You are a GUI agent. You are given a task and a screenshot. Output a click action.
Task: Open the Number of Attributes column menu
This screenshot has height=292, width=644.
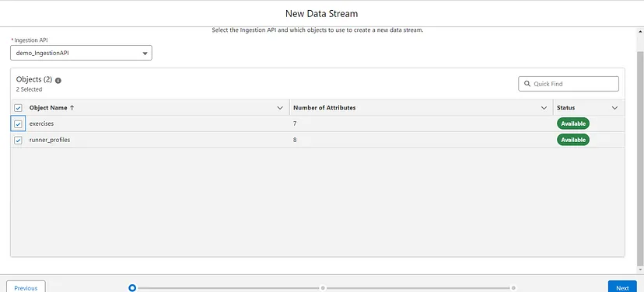[x=544, y=108]
